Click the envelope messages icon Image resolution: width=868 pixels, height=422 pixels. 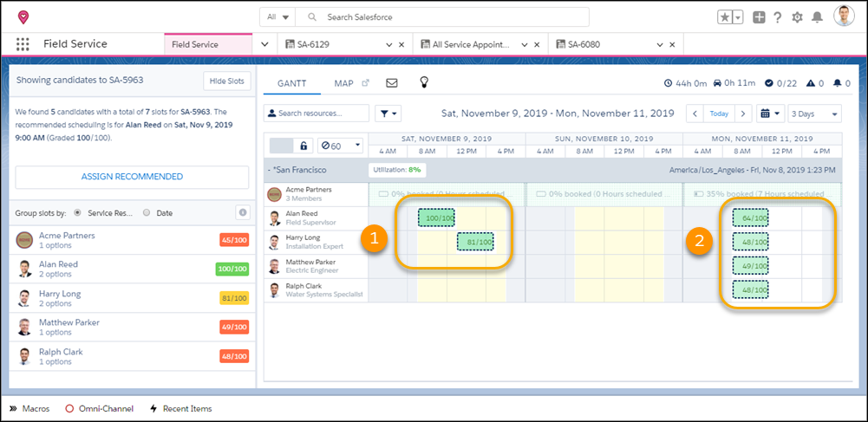[x=392, y=83]
